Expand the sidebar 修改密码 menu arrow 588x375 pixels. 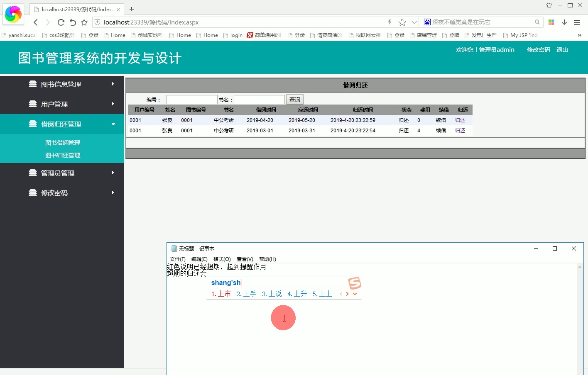pos(113,192)
